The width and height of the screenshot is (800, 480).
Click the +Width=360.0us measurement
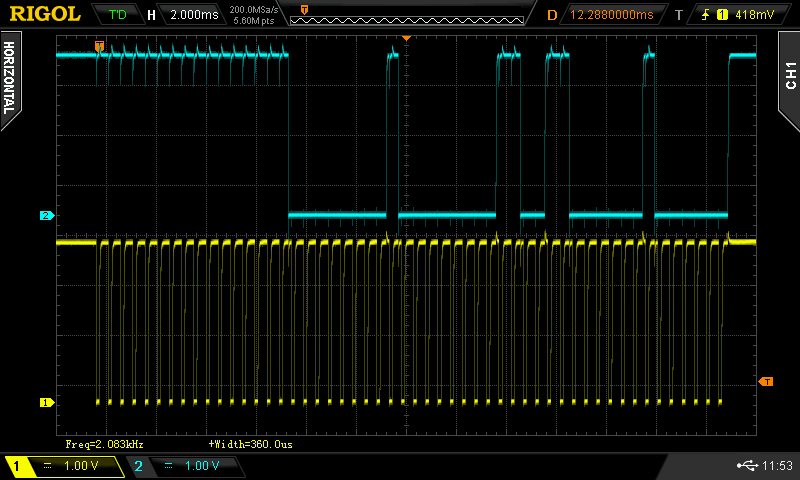click(251, 444)
